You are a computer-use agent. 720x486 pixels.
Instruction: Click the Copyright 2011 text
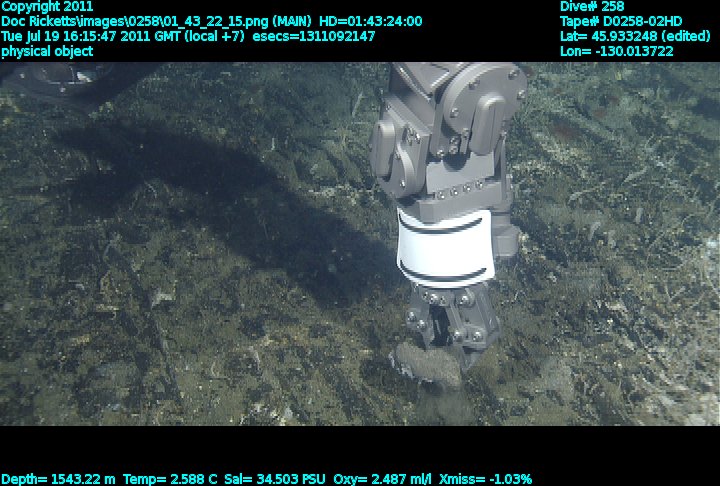coord(47,6)
